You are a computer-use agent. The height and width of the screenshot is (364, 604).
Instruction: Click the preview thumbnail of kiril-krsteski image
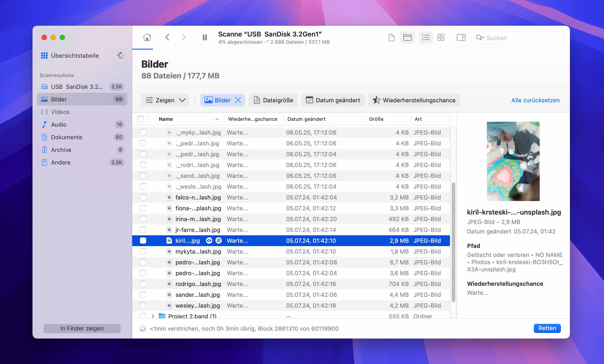click(x=513, y=161)
